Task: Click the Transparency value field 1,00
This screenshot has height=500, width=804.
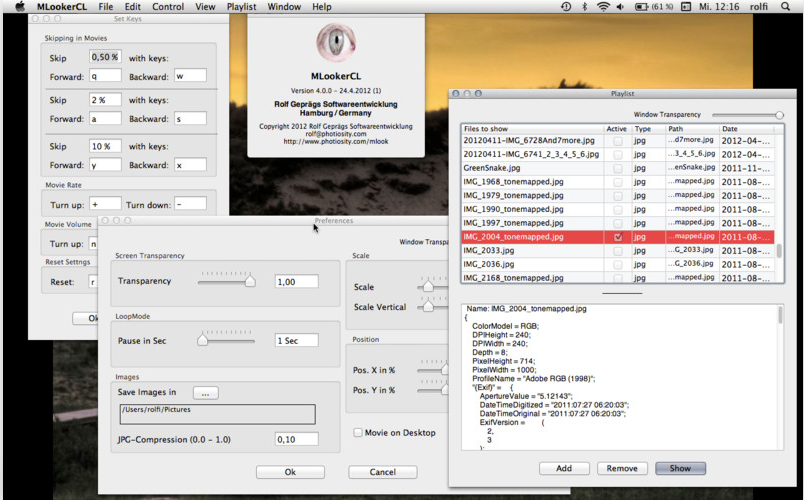Action: (296, 282)
